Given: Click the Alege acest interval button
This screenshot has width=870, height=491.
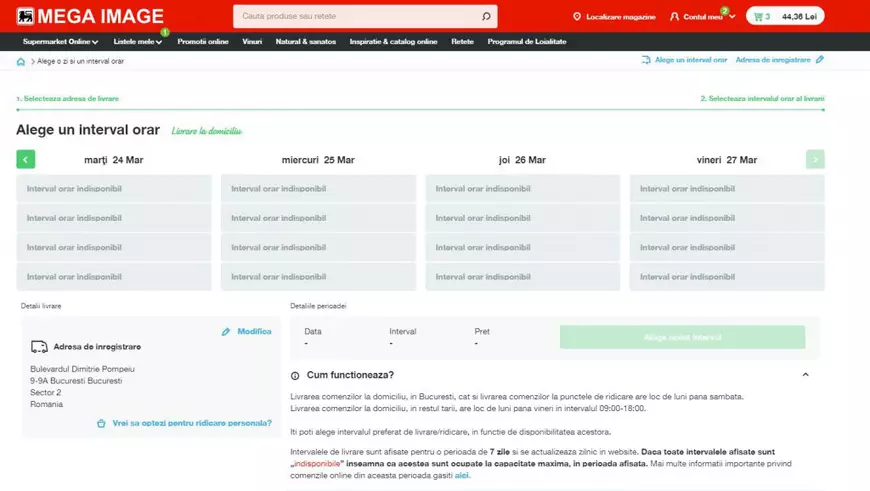Looking at the screenshot, I should point(682,338).
